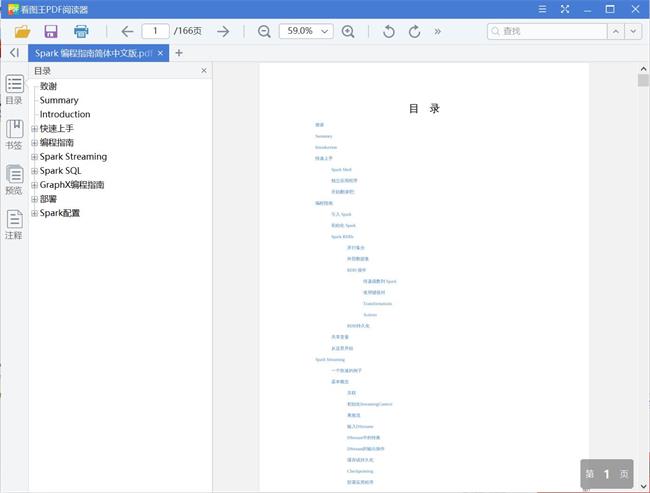This screenshot has width=650, height=493.
Task: Select Introduction in the outline tree
Action: (65, 114)
